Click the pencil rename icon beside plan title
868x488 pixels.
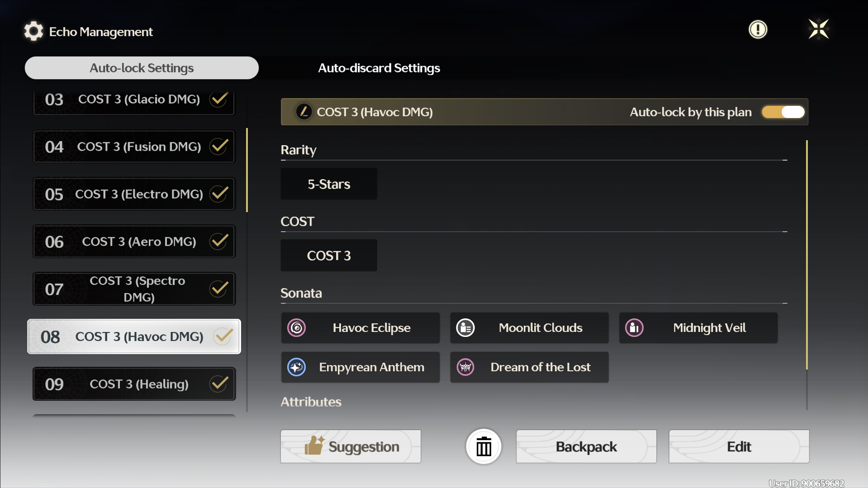pos(304,112)
